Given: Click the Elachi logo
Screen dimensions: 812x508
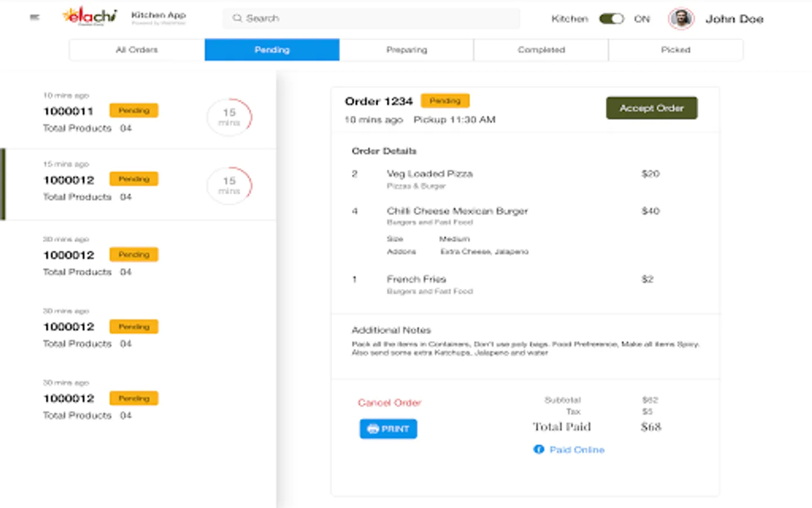Looking at the screenshot, I should 90,16.
